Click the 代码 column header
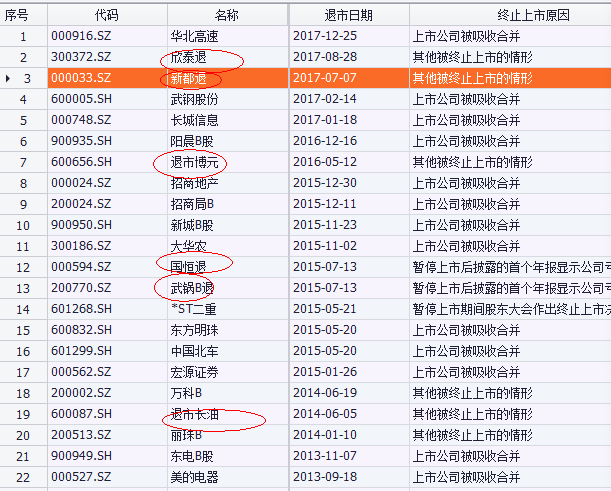 106,15
